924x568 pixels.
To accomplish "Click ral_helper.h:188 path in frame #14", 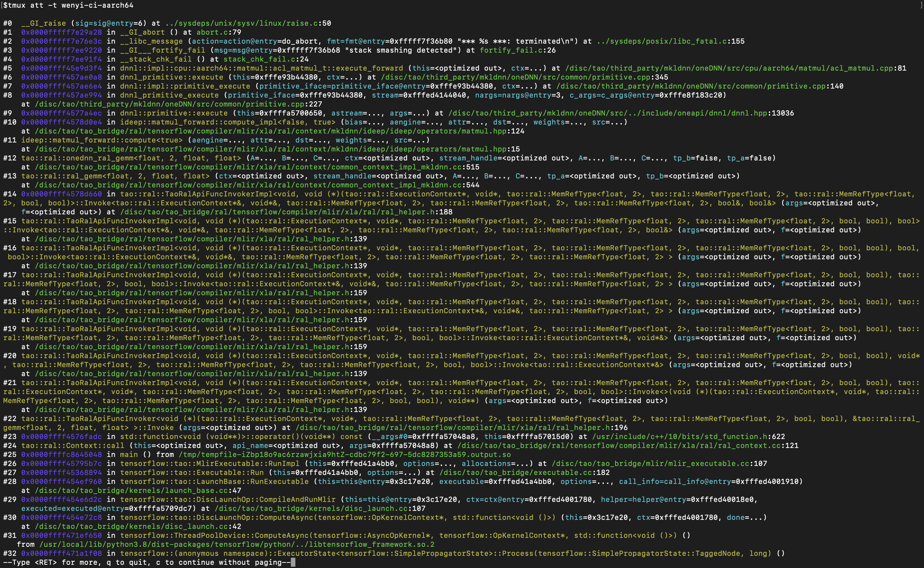I will pos(286,212).
